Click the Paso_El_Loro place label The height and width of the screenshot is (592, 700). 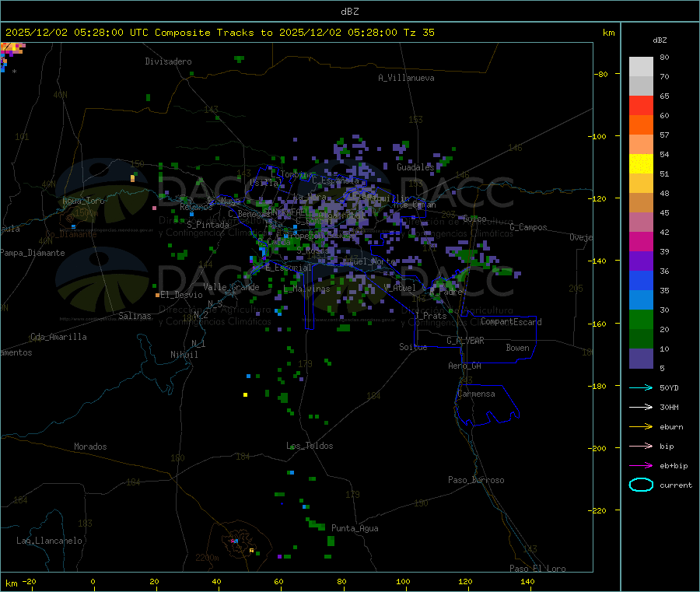click(x=537, y=569)
